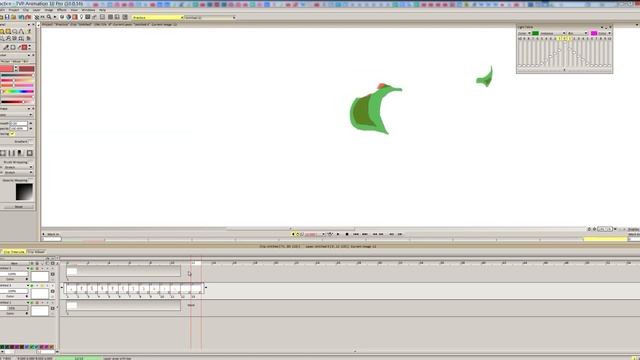Open the yellow project selector dropdown

point(157,18)
